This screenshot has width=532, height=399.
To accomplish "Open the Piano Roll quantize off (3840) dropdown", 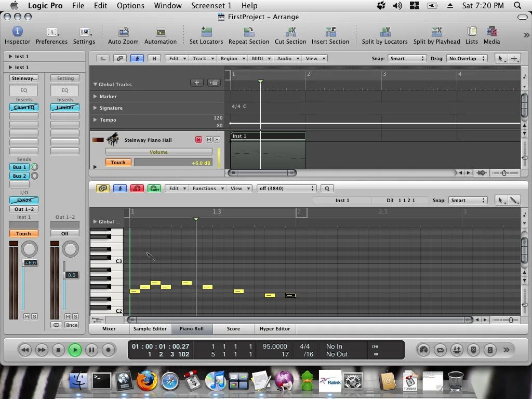I will [287, 188].
